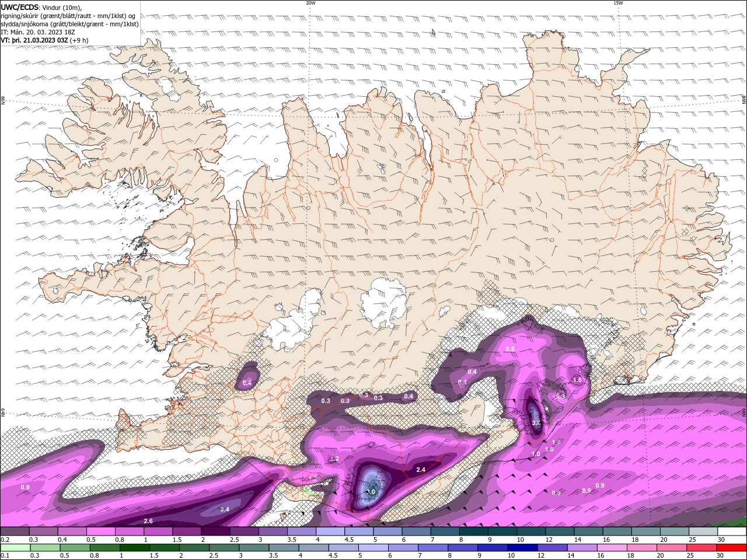Click the UWC/ECDS title text
Viewport: 747px width, 560px height.
coord(20,7)
